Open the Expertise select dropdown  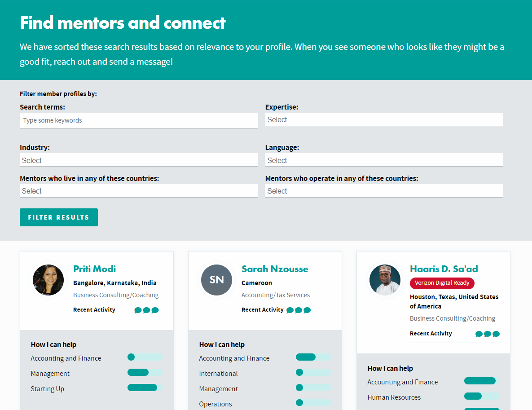pyautogui.click(x=384, y=119)
